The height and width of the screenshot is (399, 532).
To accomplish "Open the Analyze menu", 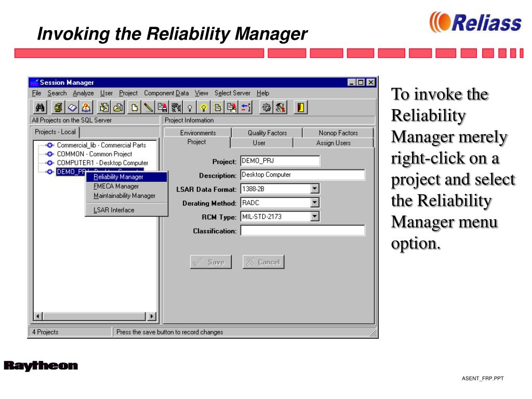I will click(83, 93).
